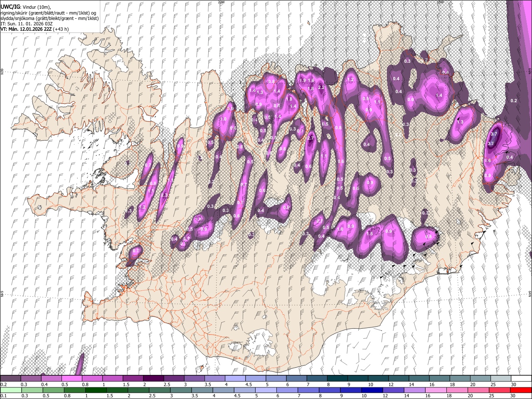This screenshot has height=399, width=532.
Task: Select the "rigning/skúrir (grænt/blátt/rautt - mm/1klst) og" line
Action: [x=48, y=13]
